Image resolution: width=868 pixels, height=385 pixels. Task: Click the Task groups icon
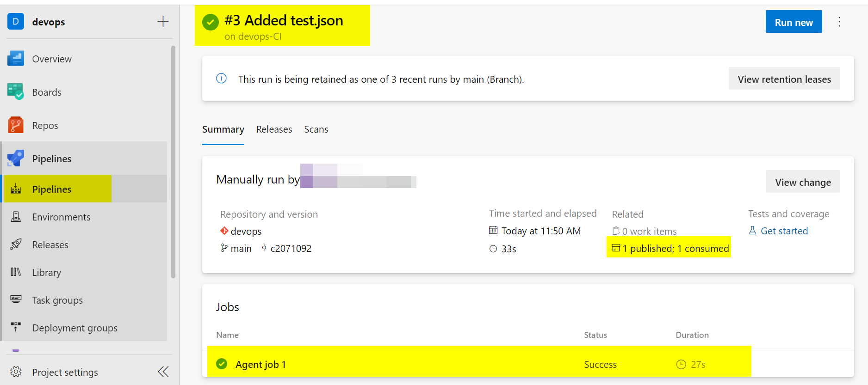[x=16, y=300]
